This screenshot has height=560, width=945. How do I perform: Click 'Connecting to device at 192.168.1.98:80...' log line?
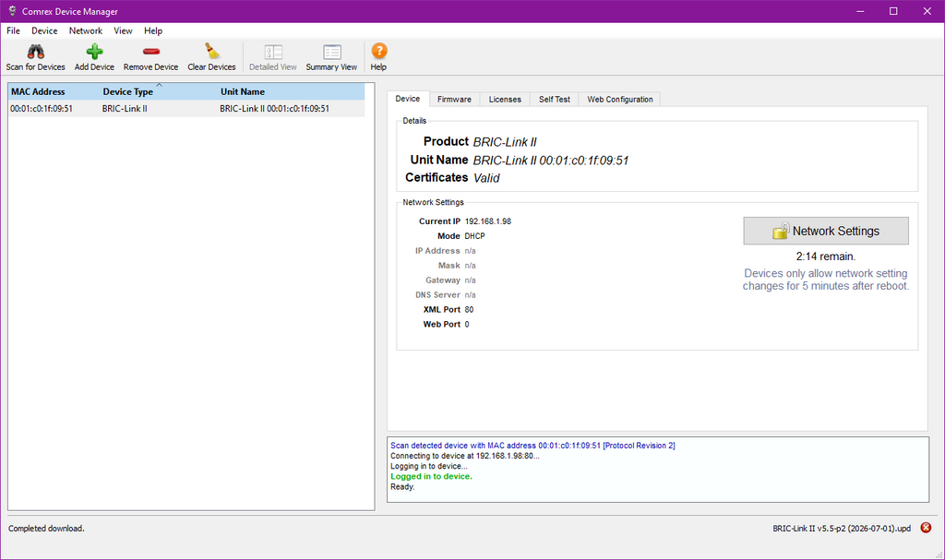click(465, 456)
